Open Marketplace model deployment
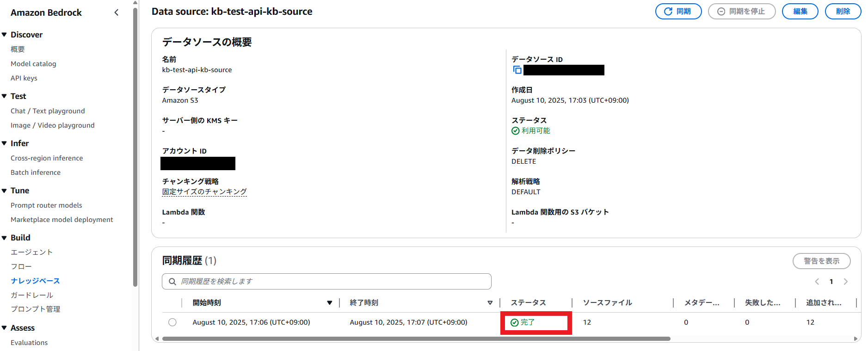The height and width of the screenshot is (351, 868). (x=62, y=220)
